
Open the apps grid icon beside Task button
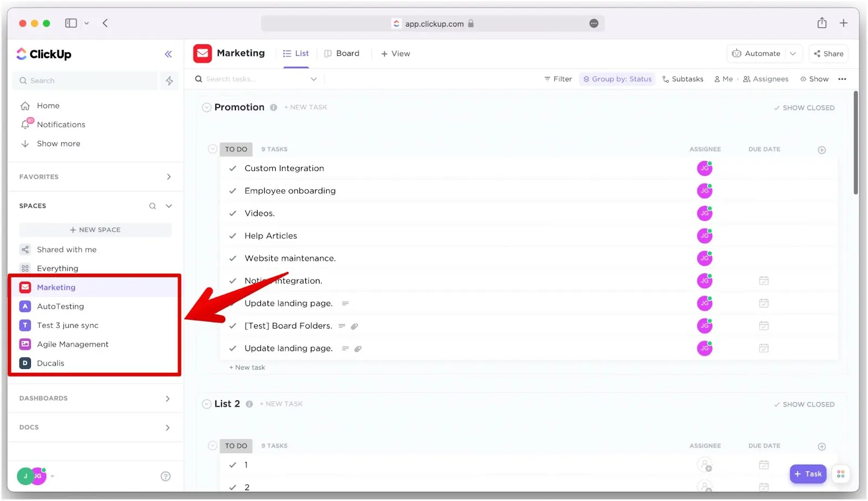point(840,474)
